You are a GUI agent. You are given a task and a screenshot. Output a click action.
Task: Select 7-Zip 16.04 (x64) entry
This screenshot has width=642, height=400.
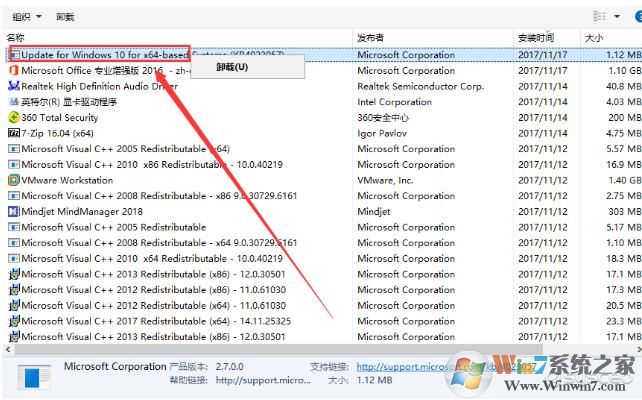pos(57,133)
